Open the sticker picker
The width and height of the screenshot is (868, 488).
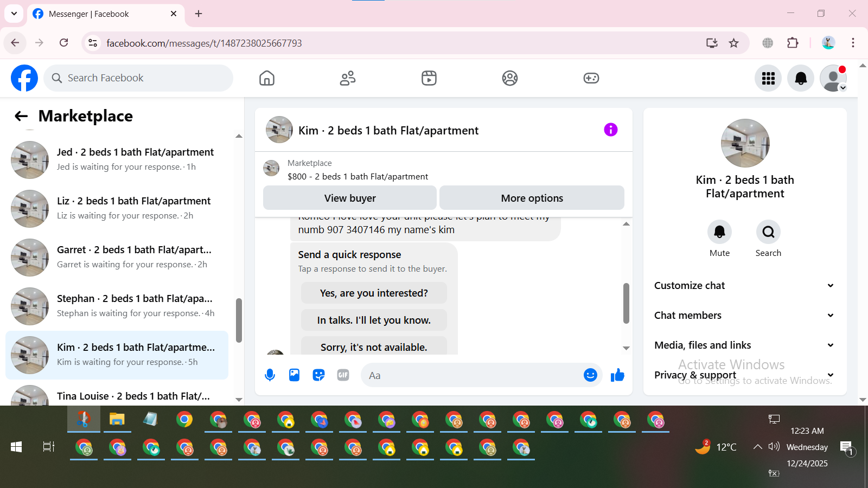coord(318,375)
